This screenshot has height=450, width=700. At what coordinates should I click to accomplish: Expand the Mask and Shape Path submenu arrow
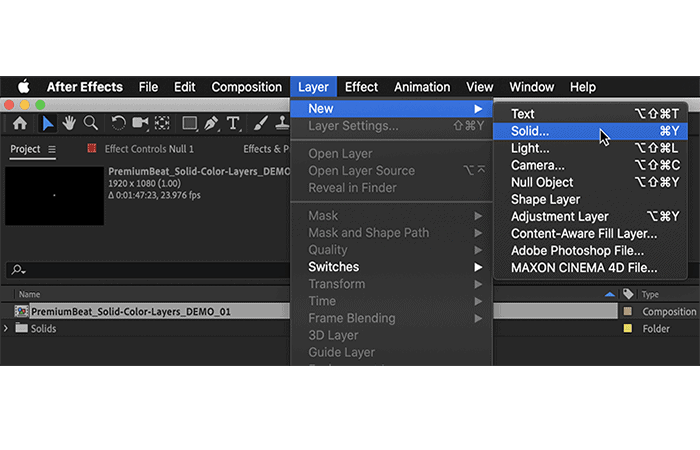pyautogui.click(x=478, y=233)
